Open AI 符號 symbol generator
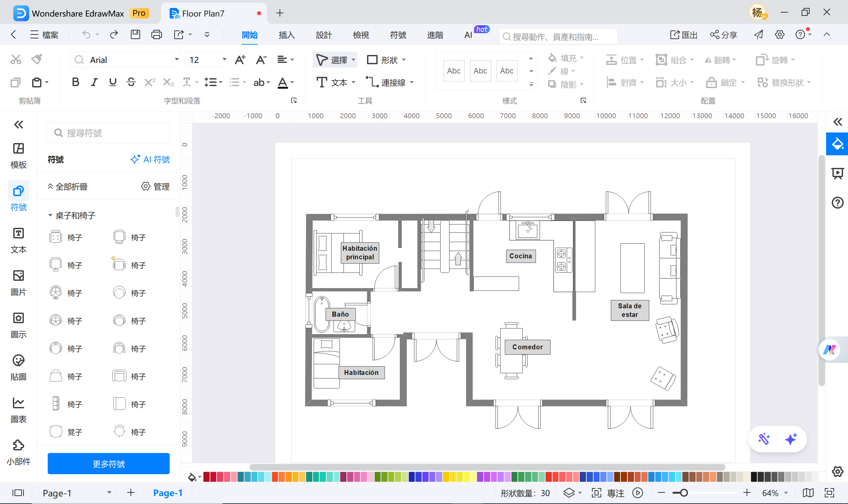The width and height of the screenshot is (848, 504). tap(150, 159)
